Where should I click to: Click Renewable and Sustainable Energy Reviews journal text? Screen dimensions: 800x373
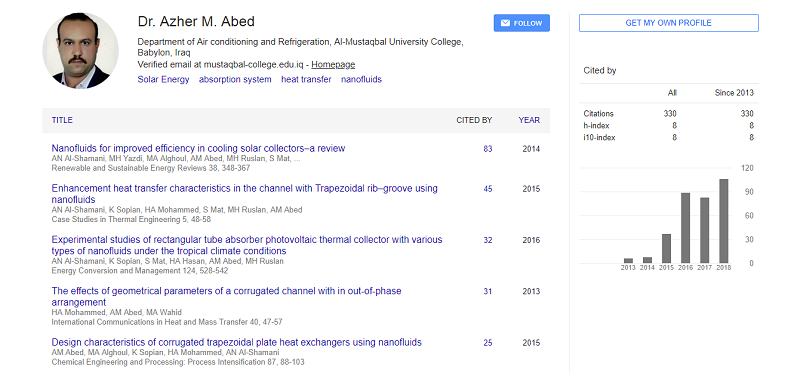pos(151,168)
